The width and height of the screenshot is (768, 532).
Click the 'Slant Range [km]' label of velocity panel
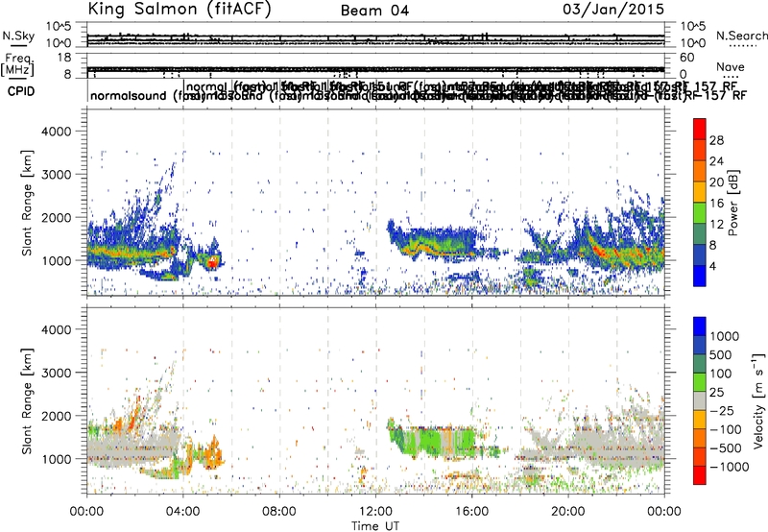point(28,401)
